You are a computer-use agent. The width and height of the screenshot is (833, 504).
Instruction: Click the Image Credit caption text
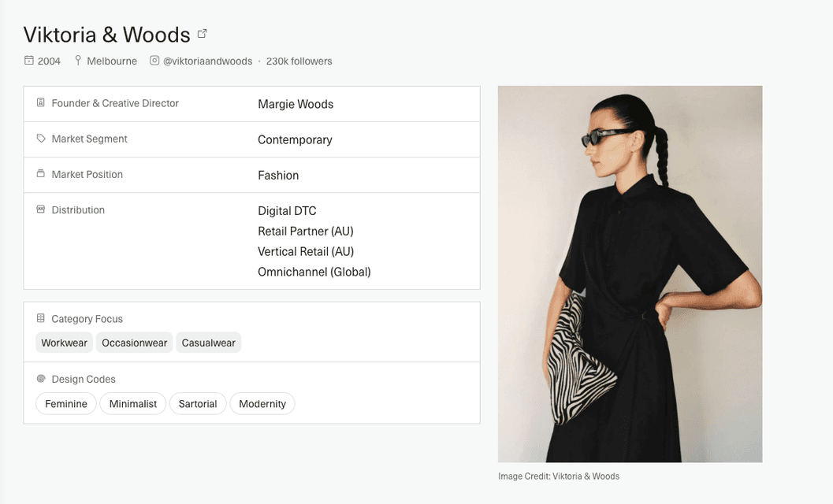560,476
